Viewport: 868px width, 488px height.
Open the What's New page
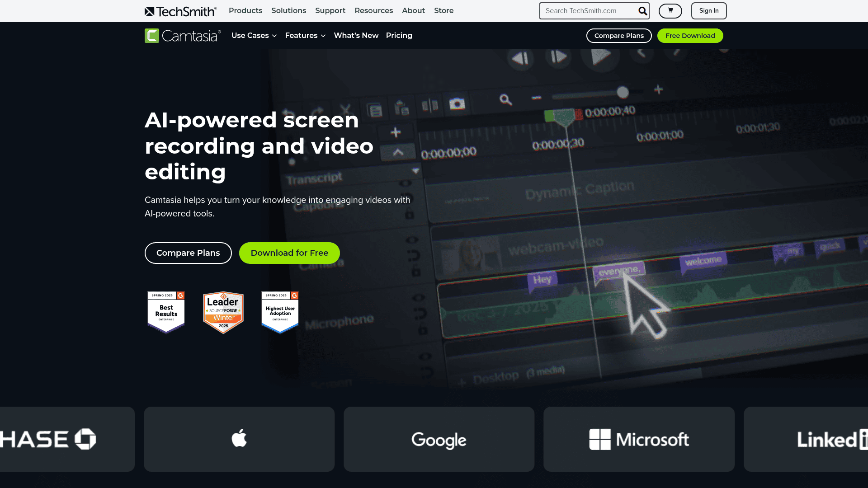(x=356, y=36)
